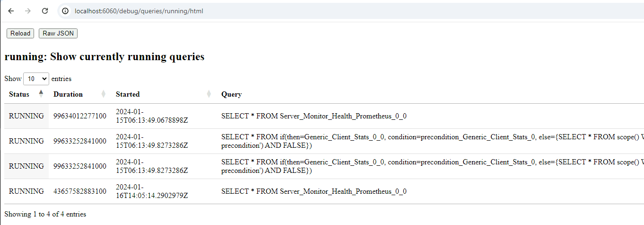The width and height of the screenshot is (644, 225).
Task: Click RUNNING status in the last row
Action: pos(26,191)
